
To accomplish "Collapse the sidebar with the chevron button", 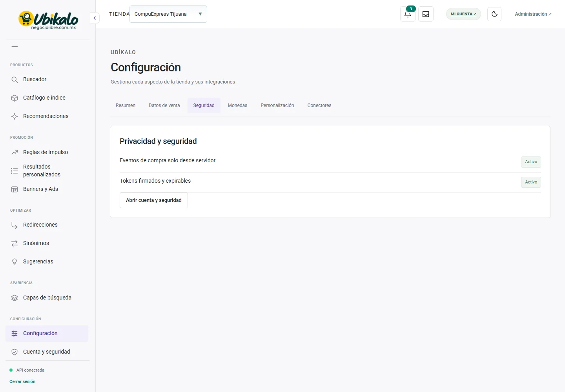I will [x=95, y=18].
